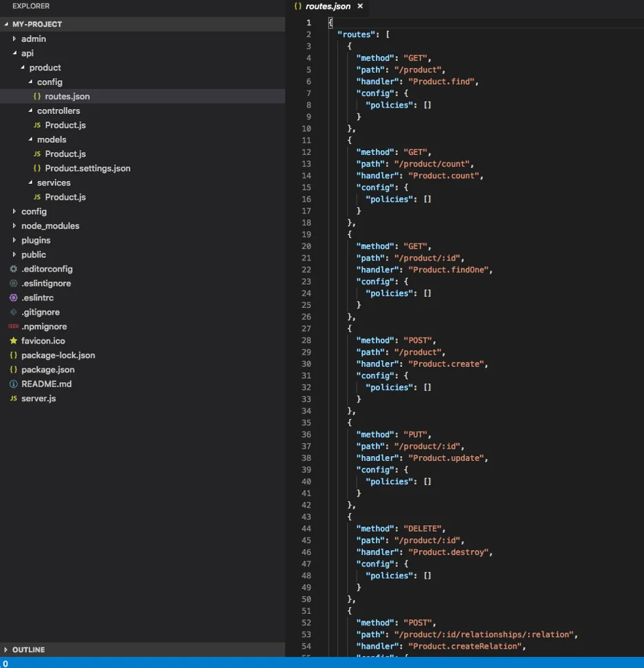Click the purple .eslintrc file icon
The image size is (644, 668).
tap(14, 298)
